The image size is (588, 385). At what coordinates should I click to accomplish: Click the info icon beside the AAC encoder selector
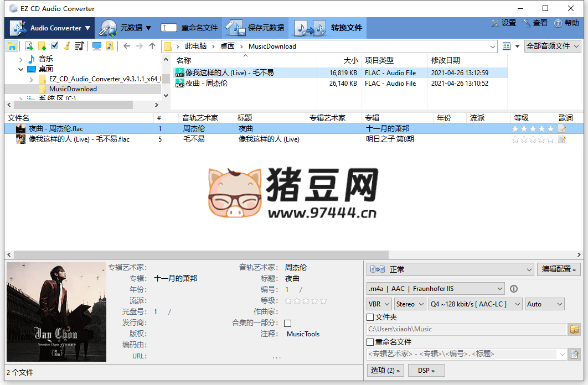[514, 288]
